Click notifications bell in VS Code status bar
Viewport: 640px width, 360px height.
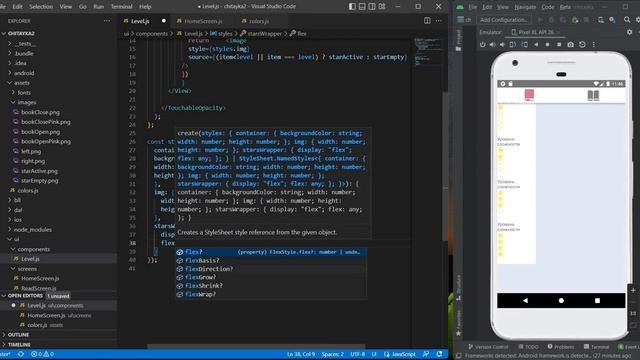pos(440,354)
